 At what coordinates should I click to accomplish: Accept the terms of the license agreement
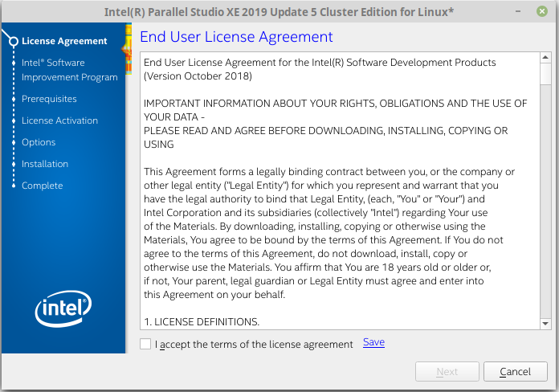pos(145,344)
